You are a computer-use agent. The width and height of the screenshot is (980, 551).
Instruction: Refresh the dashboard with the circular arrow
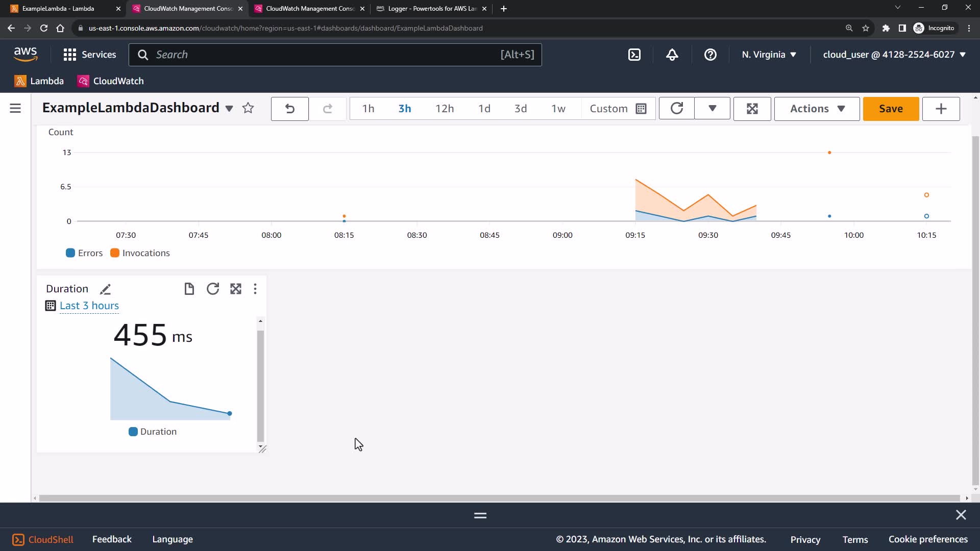677,109
